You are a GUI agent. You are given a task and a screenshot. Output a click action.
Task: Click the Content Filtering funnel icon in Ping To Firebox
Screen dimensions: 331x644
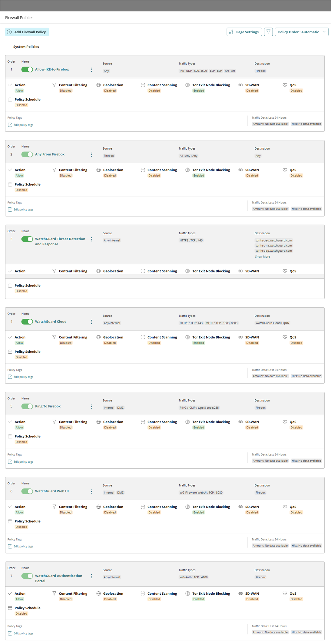tap(54, 422)
